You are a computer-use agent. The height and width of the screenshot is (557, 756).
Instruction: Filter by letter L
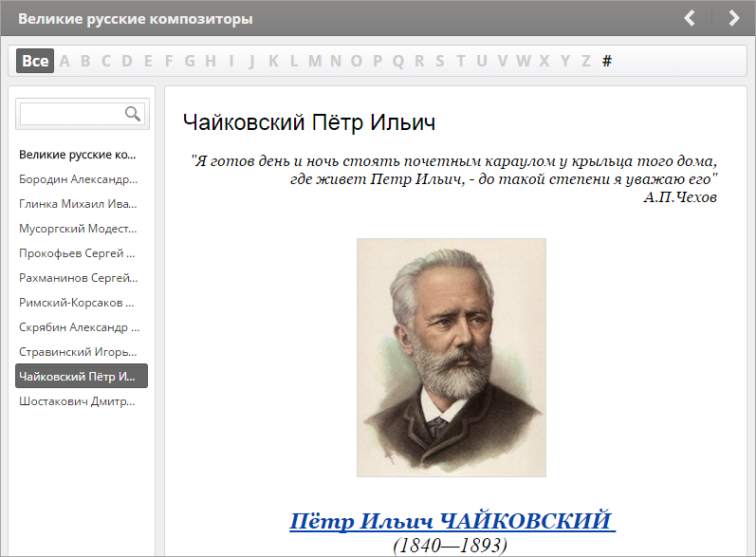[x=294, y=61]
